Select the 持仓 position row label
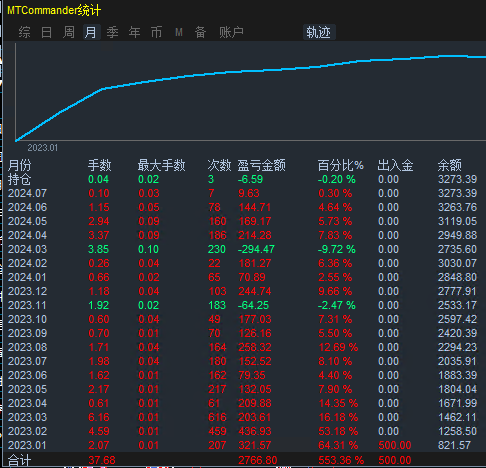Screen dimensions: 486x468 (x=20, y=180)
